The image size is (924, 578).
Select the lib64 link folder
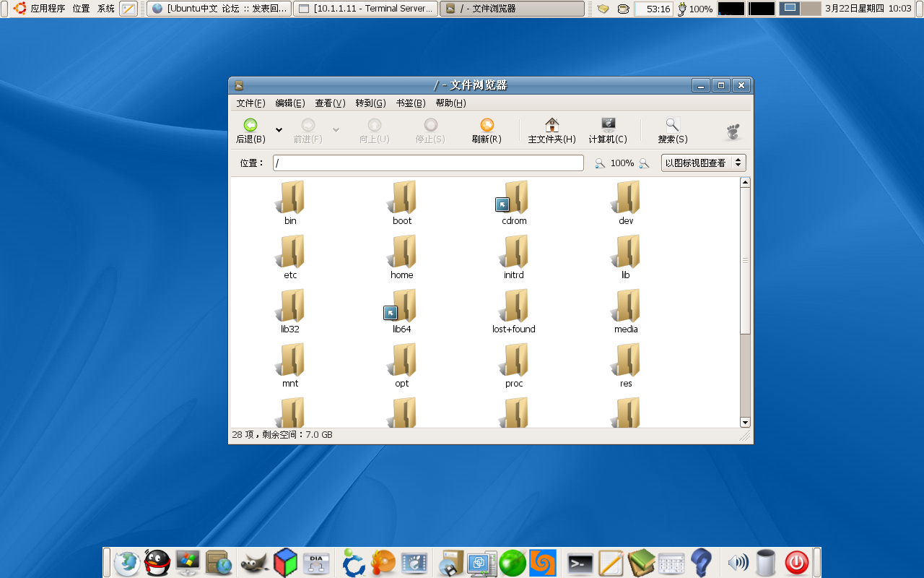tap(401, 306)
